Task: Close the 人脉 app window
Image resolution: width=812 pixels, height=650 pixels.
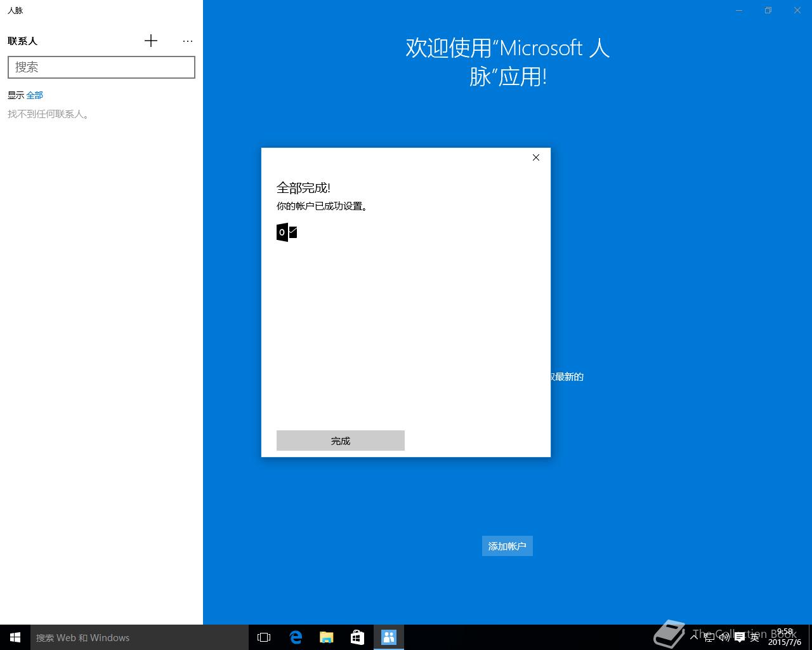Action: [797, 10]
